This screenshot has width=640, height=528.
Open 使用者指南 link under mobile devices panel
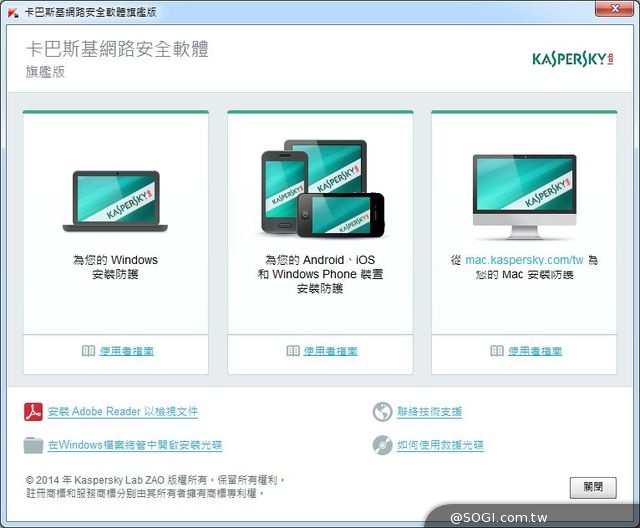[x=330, y=352]
